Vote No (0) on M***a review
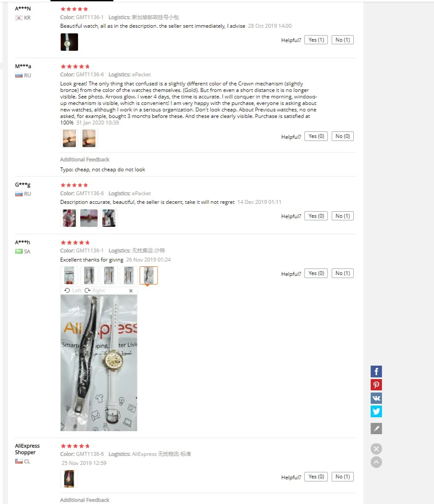Viewport: 434px width, 504px height. click(342, 136)
